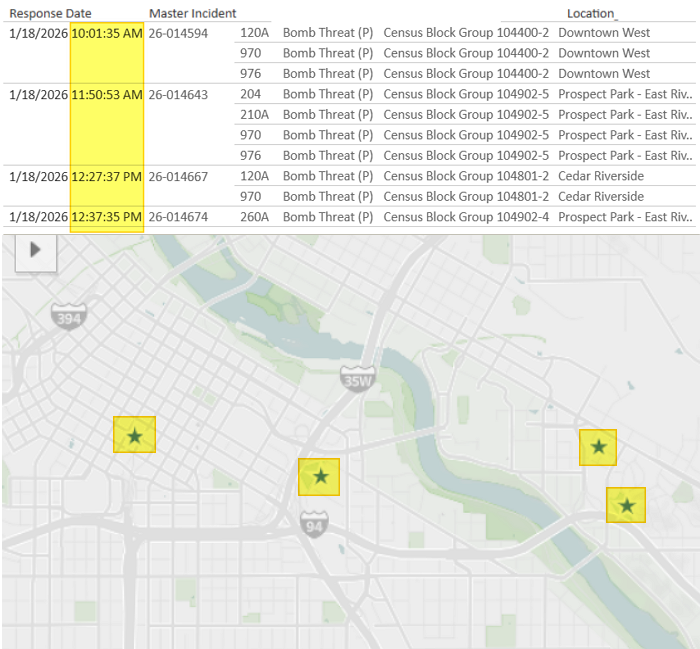This screenshot has width=700, height=649.
Task: Click Prospect Park - East Riv.. in 210A row
Action: coord(625,115)
